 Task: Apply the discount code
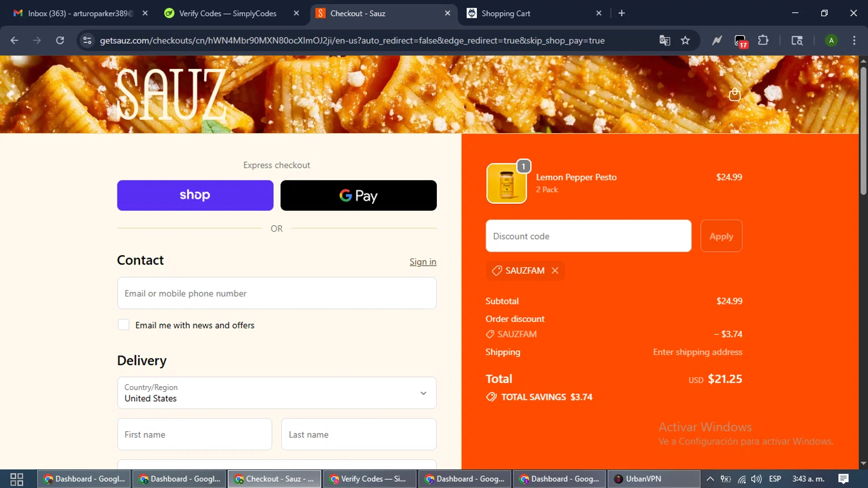click(x=721, y=236)
